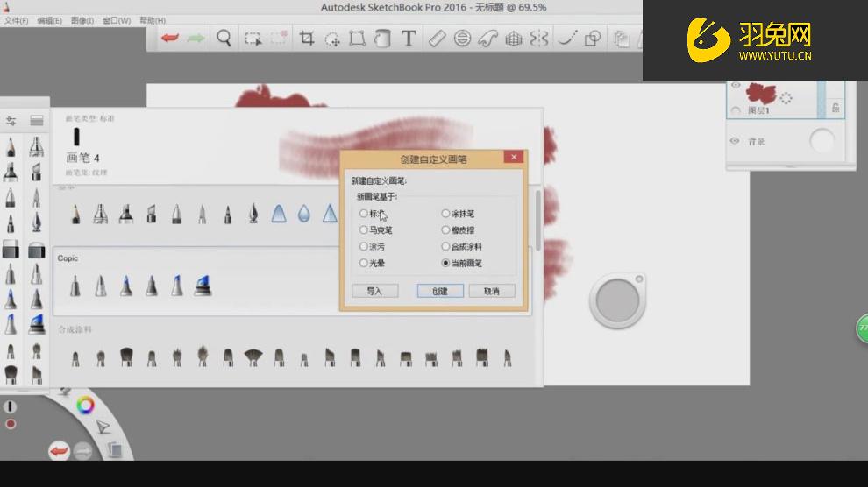Pick the fan brush in synthetic row

[253, 357]
